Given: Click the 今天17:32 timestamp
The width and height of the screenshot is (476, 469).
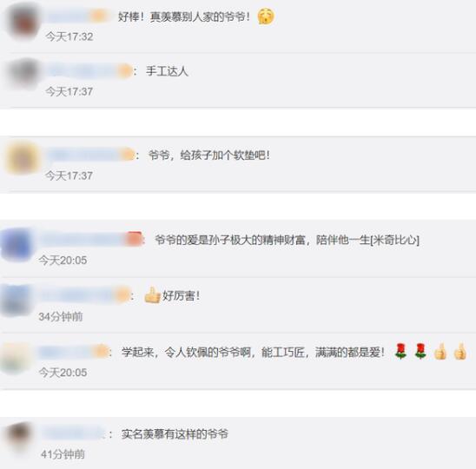Looking at the screenshot, I should 69,36.
